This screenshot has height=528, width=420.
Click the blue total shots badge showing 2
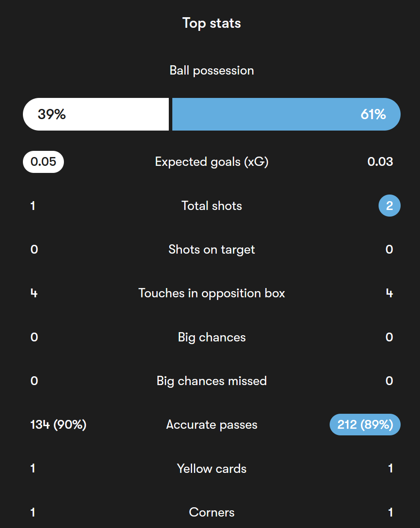click(x=390, y=206)
